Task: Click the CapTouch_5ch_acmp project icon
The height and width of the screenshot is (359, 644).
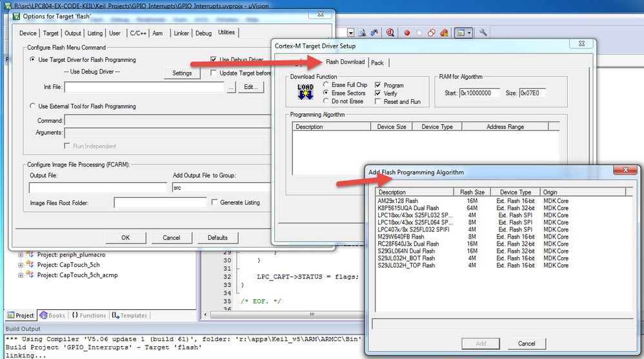Action: click(x=30, y=275)
